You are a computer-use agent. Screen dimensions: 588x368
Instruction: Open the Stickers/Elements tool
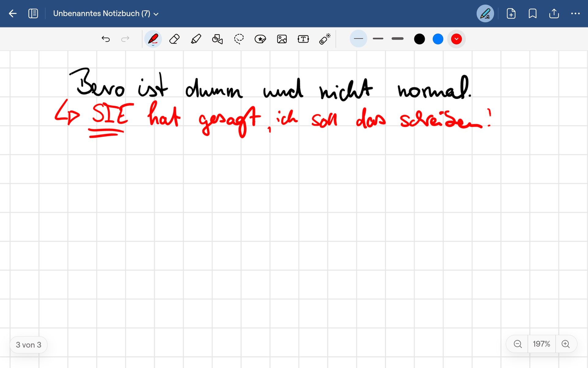(260, 39)
